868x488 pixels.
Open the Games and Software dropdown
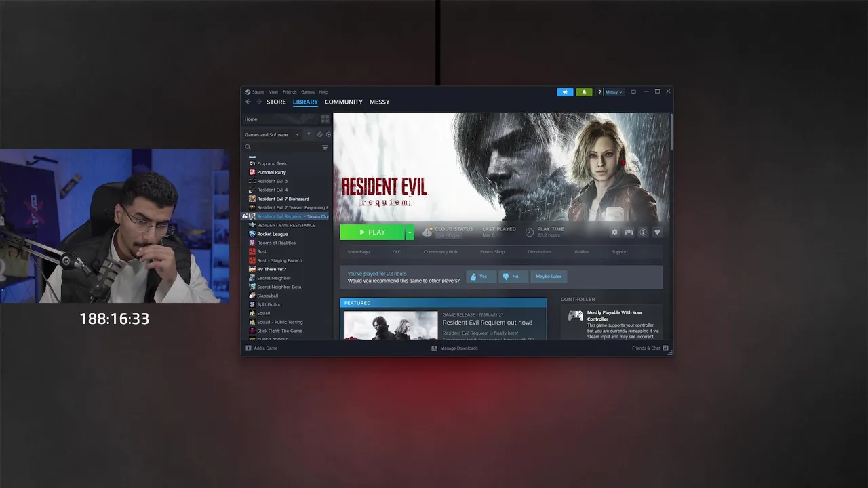tap(272, 134)
